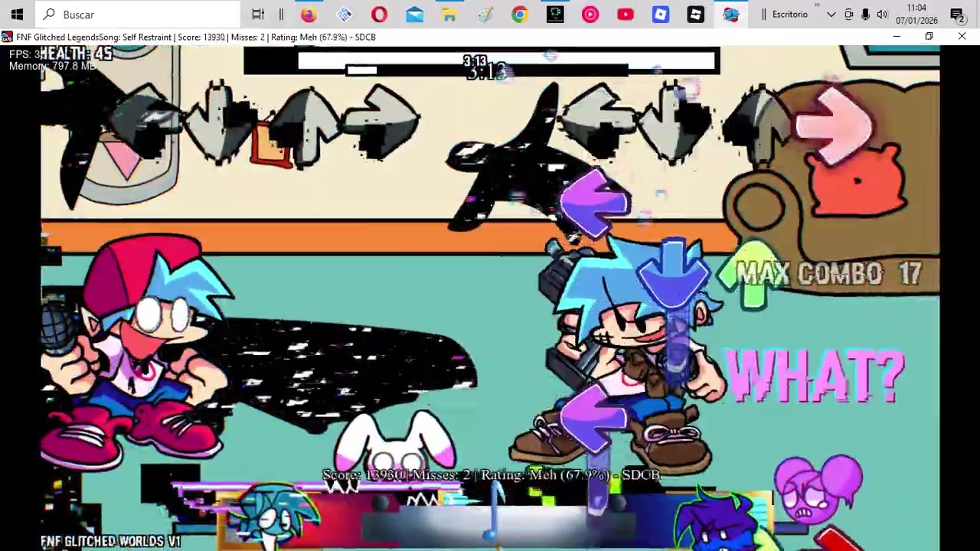Click the FNF window title bar icon
980x551 pixels.
pos(7,37)
